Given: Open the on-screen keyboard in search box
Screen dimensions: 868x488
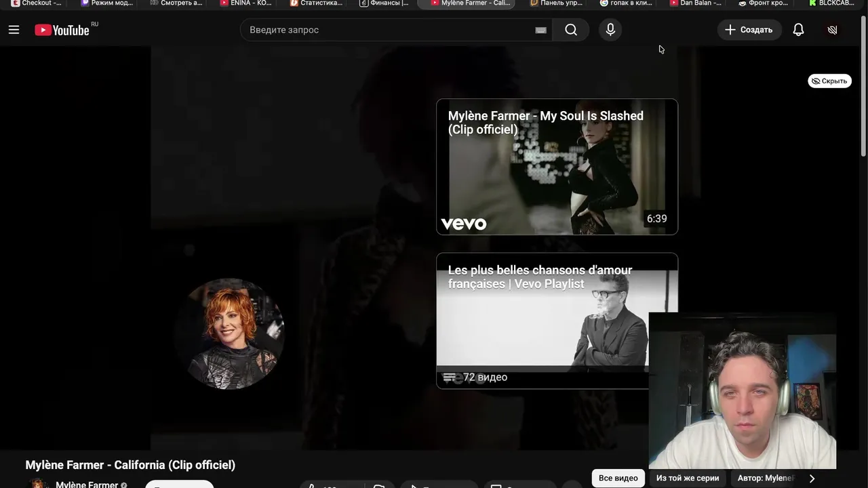Looking at the screenshot, I should (x=540, y=30).
